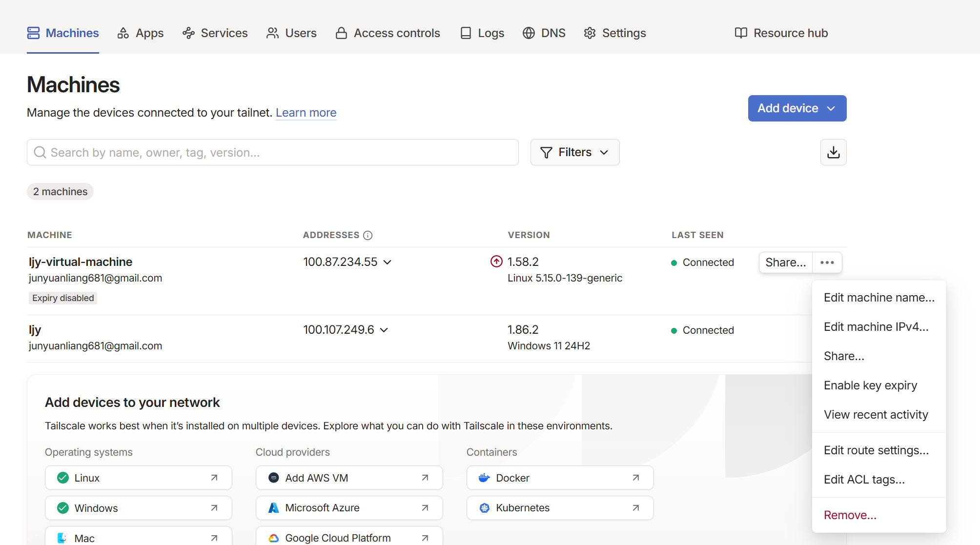Click the Microsoft Azure logo icon
This screenshot has width=980, height=545.
[x=274, y=508]
